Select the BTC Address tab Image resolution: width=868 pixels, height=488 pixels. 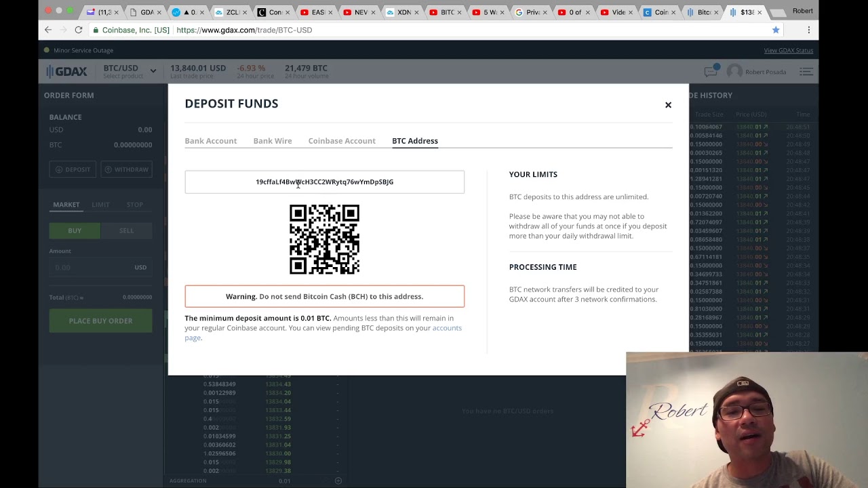click(415, 141)
